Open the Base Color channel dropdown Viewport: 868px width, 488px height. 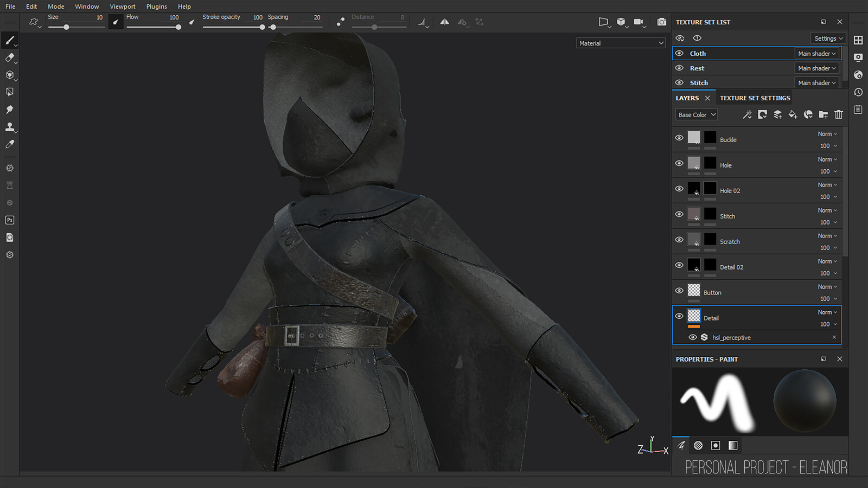click(x=697, y=115)
